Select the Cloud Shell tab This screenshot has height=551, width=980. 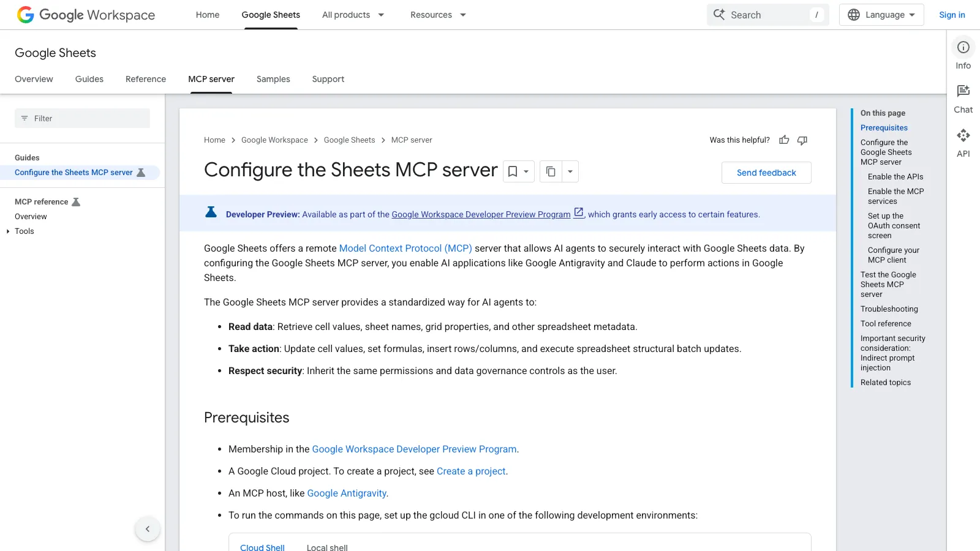tap(262, 547)
